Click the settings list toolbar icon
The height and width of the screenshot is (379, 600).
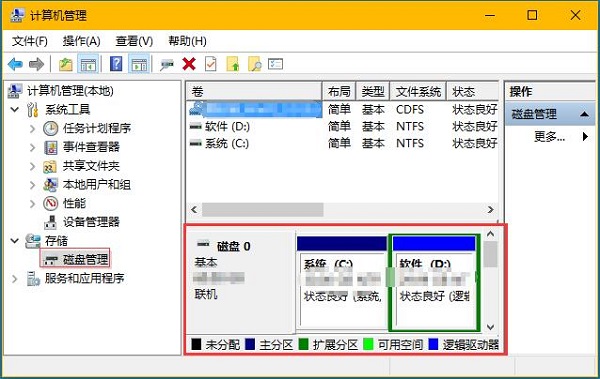[x=276, y=64]
